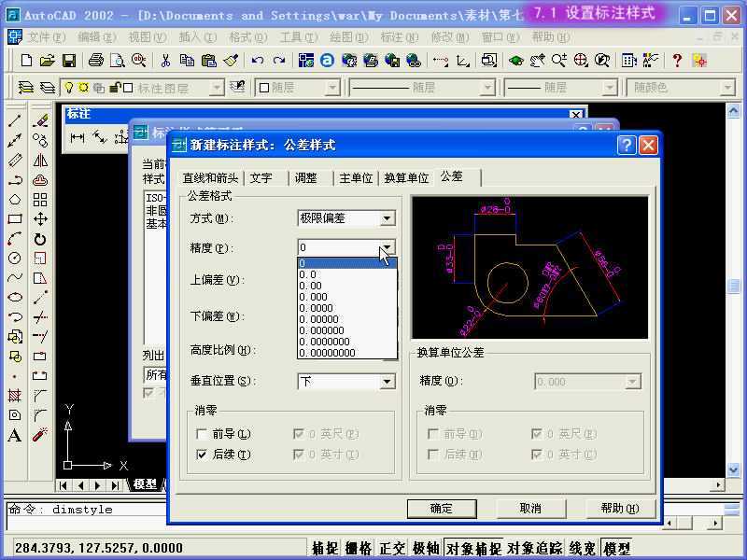Click the Copy icon in toolbar
Screen dimensions: 747x560
187,61
